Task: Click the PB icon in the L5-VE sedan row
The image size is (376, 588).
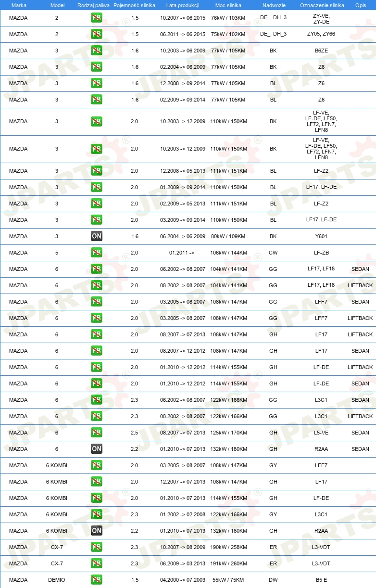Action: point(97,433)
